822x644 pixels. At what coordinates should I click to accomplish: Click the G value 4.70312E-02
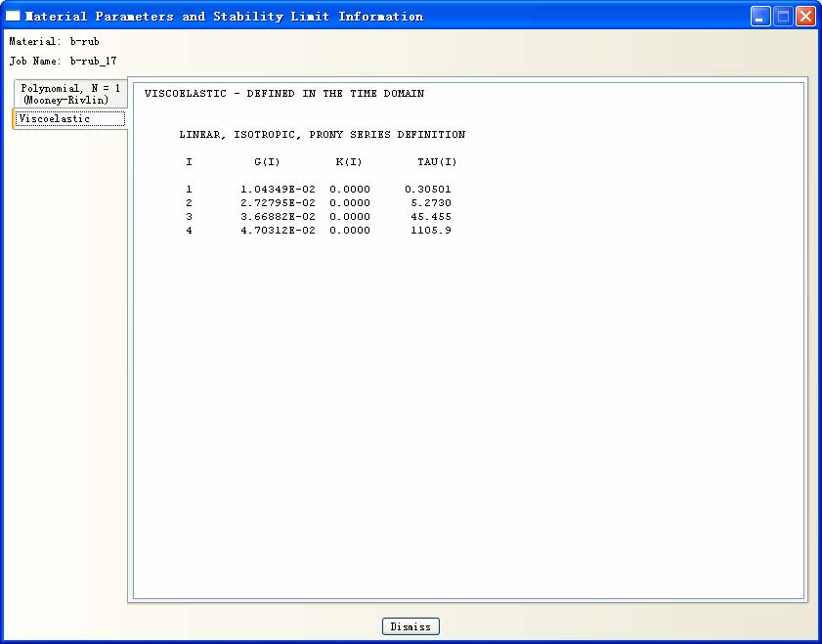pyautogui.click(x=278, y=231)
